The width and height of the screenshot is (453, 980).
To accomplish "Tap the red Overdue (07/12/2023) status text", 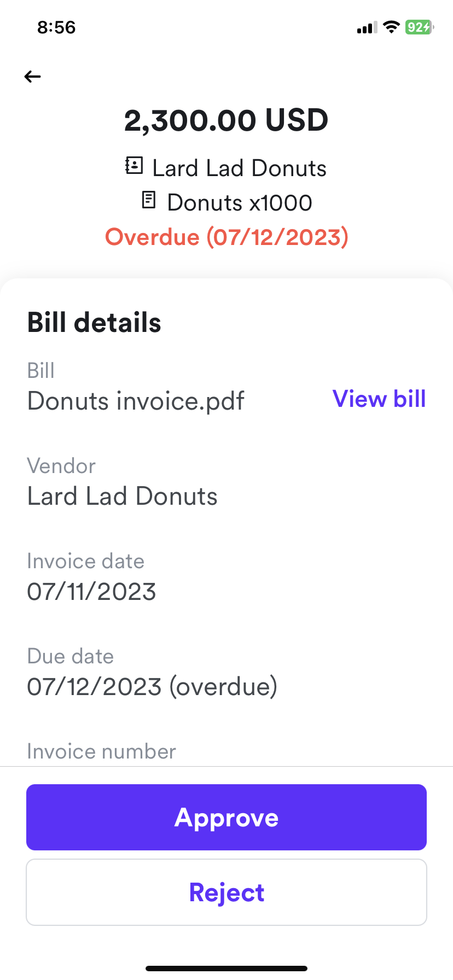I will (226, 237).
